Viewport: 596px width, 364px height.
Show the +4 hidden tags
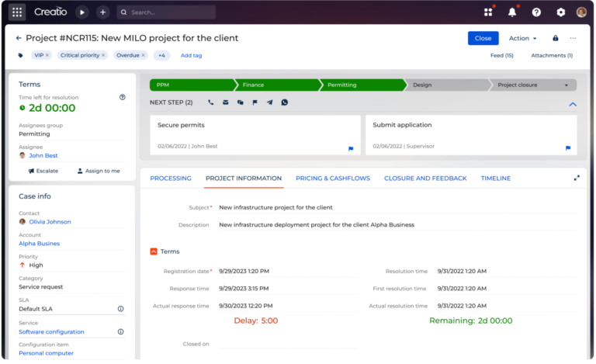[161, 55]
